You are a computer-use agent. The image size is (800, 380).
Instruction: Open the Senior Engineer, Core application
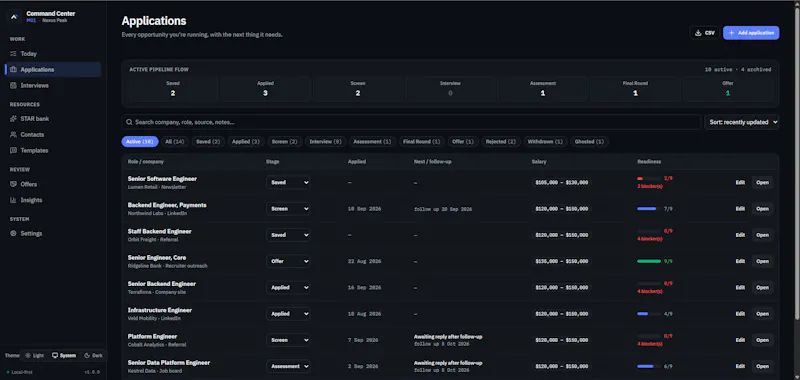coord(762,261)
